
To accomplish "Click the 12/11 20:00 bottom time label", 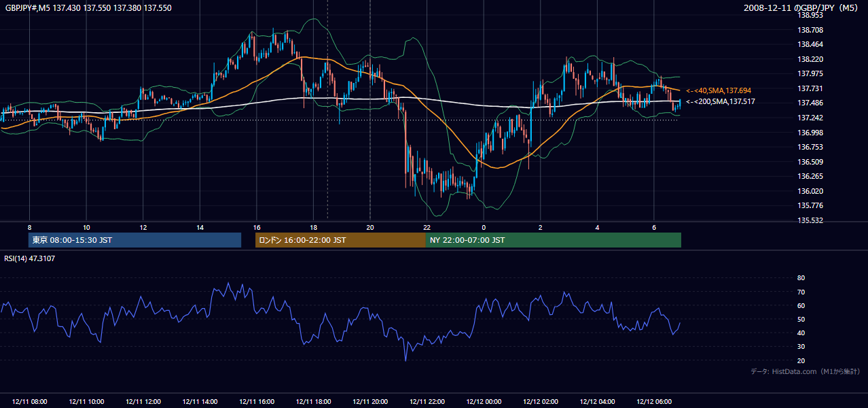I will (370, 402).
